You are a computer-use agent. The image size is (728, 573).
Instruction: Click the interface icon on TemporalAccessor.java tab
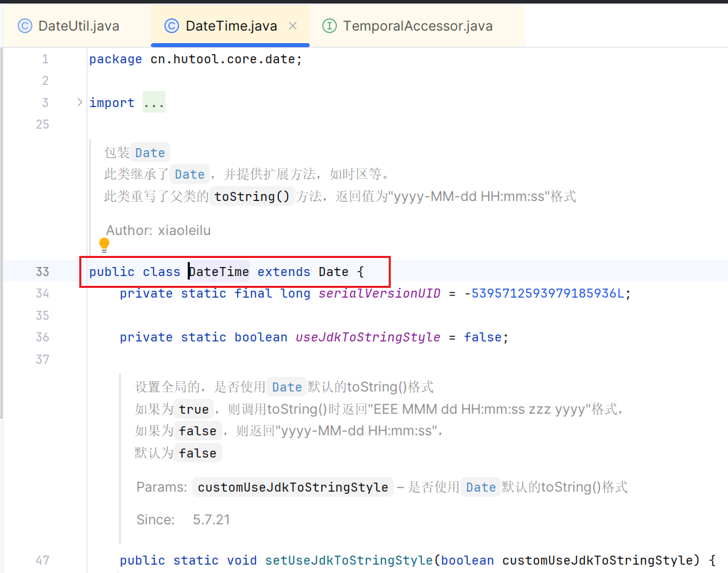click(x=327, y=26)
